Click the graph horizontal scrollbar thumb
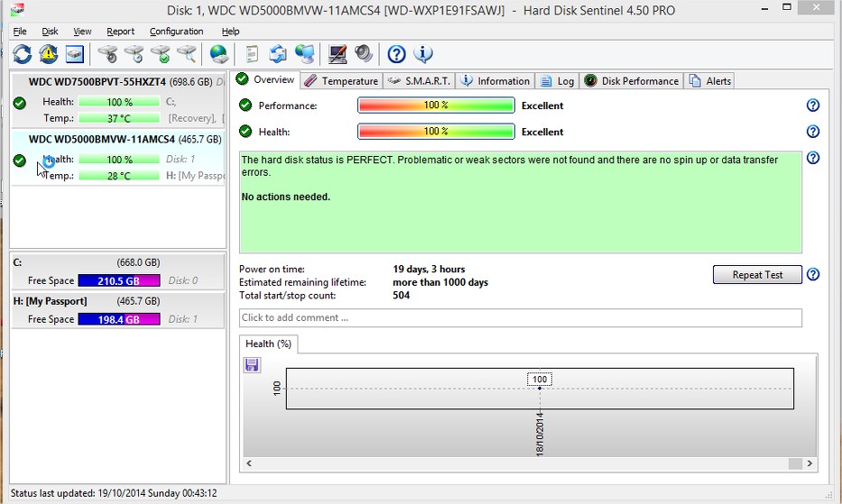Viewport: 842px width, 504px height. coord(795,463)
